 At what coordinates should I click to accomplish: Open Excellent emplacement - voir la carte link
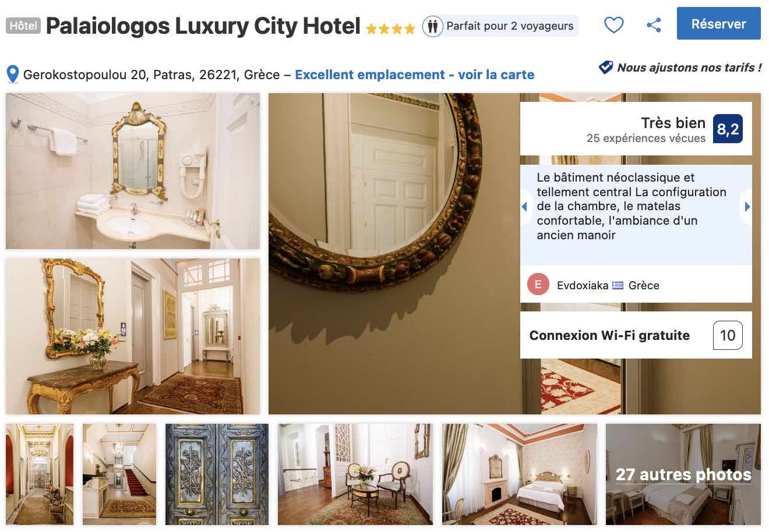(x=414, y=75)
